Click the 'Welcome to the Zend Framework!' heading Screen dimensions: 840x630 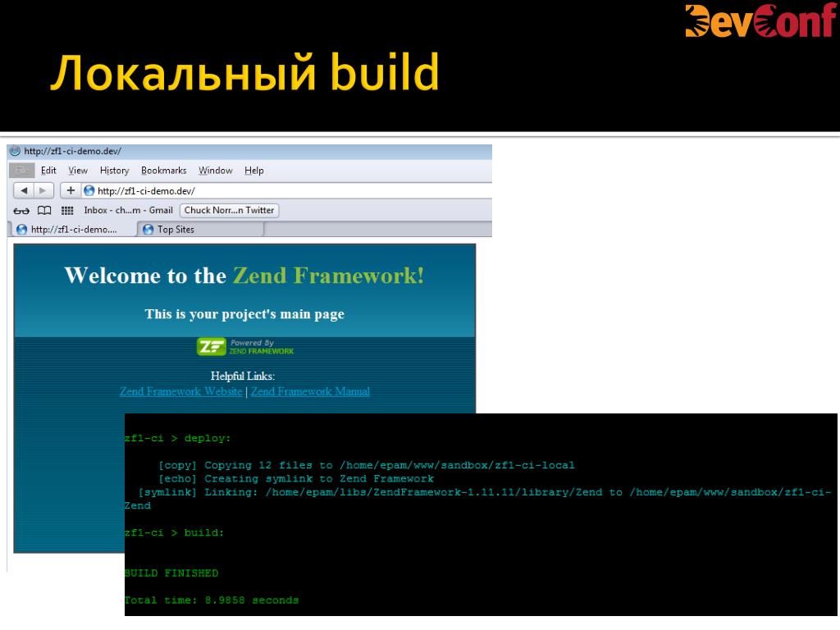coord(244,276)
